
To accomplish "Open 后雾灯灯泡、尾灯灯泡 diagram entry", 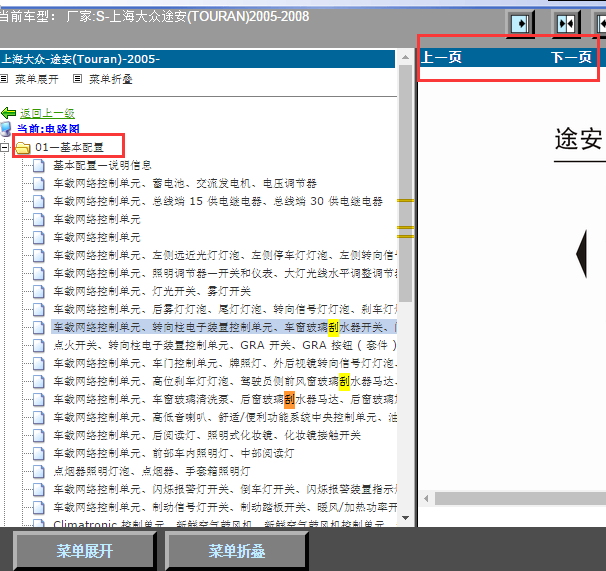I will [x=225, y=309].
